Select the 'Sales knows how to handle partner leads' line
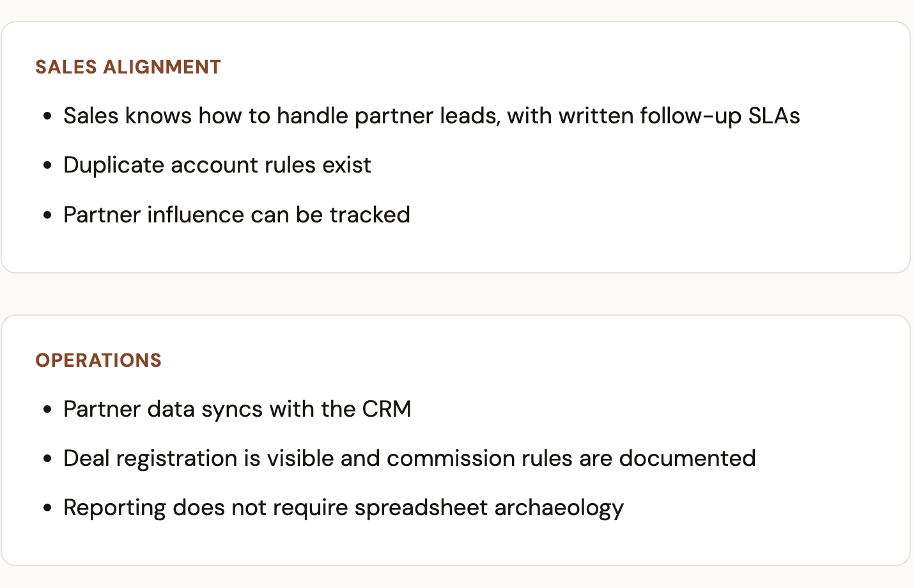The width and height of the screenshot is (914, 588). pyautogui.click(x=431, y=116)
